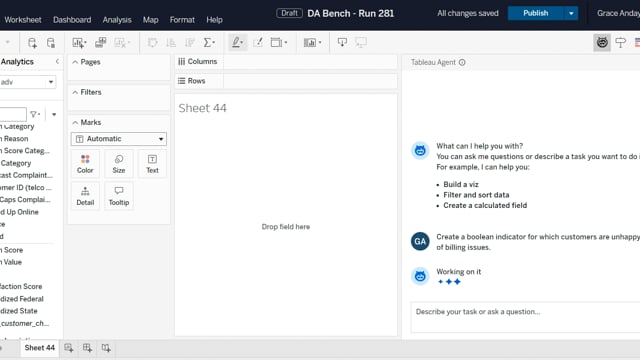
Task: Click the Sort Descending toolbar icon
Action: [189, 42]
